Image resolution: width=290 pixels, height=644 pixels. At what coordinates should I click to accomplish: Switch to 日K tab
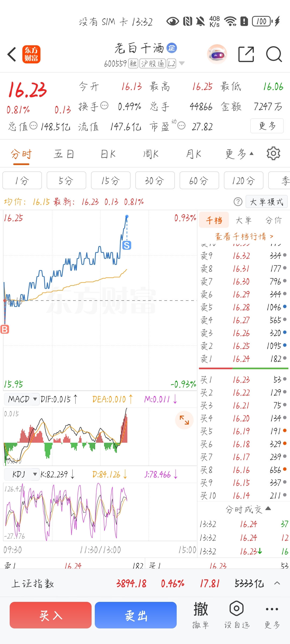click(x=108, y=154)
